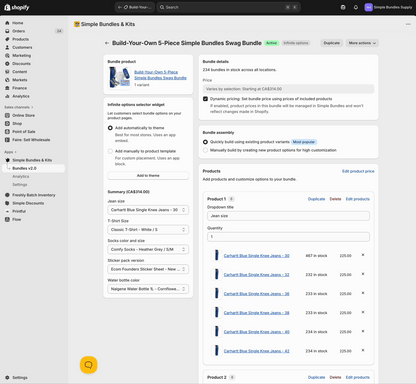Open the Home icon in sidebar
Image resolution: width=416 pixels, height=384 pixels.
(7, 23)
